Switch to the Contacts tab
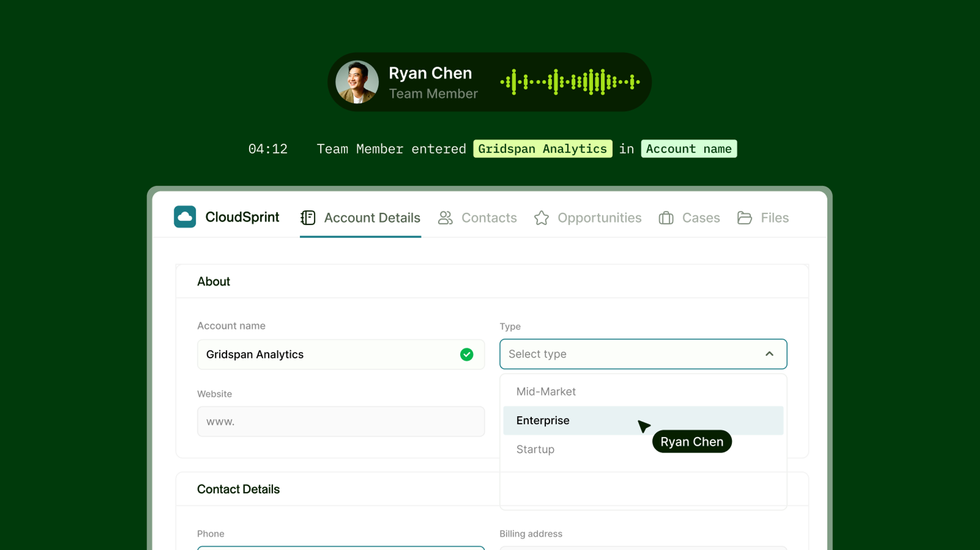The height and width of the screenshot is (550, 980). coord(489,218)
